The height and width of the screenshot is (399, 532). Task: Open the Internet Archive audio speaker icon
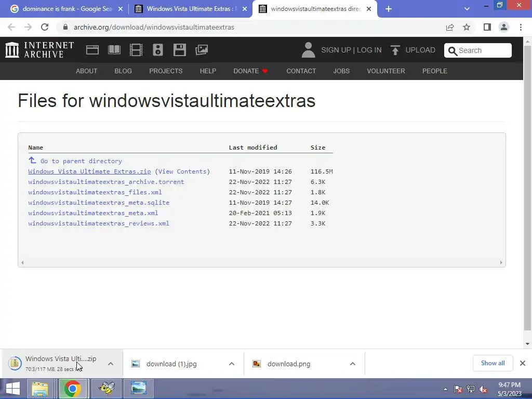pos(158,50)
